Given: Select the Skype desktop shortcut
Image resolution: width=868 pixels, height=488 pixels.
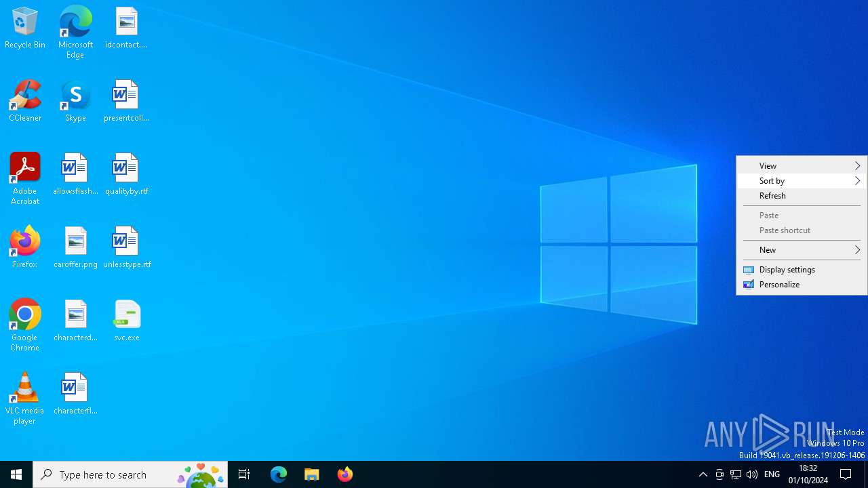Looking at the screenshot, I should (75, 101).
